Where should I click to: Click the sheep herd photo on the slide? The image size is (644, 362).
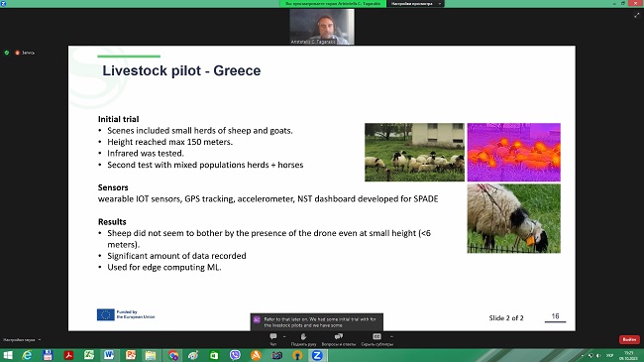pos(414,152)
